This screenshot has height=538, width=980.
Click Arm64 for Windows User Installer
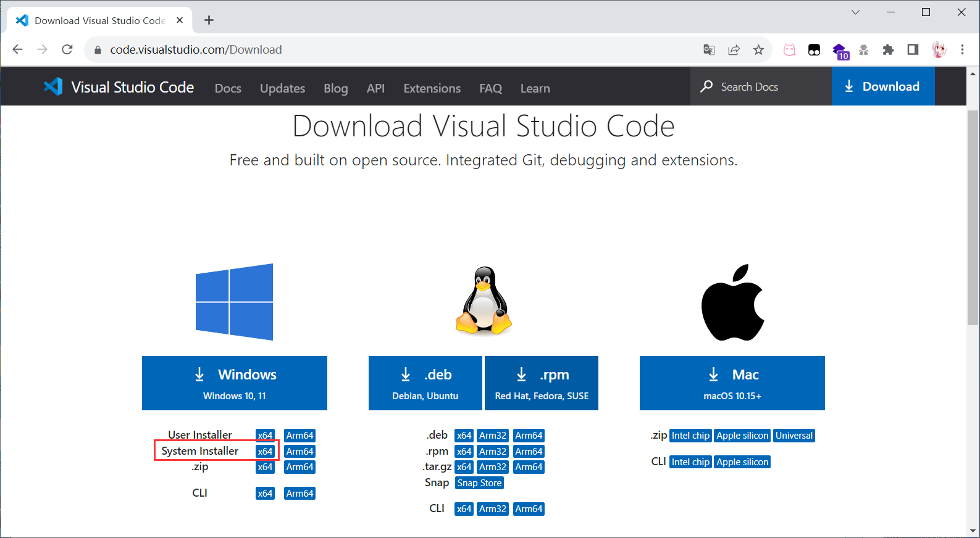[299, 436]
